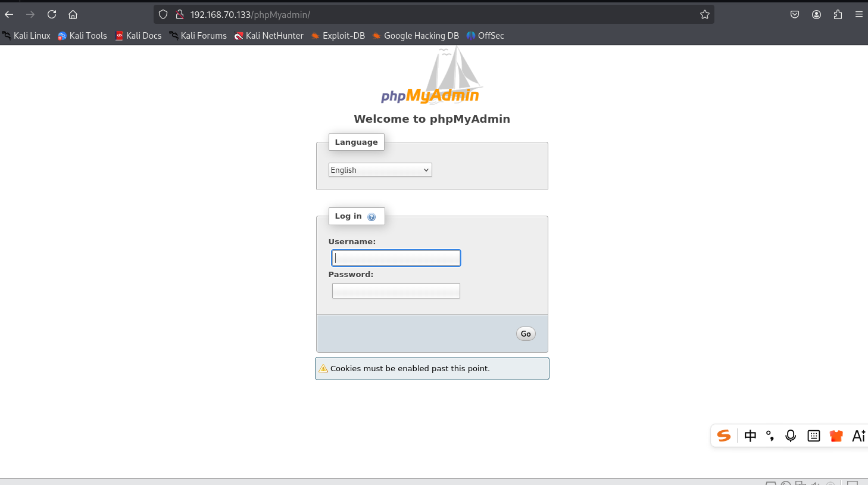The image size is (868, 485).
Task: Toggle Chinese input mode (中) icon
Action: (750, 436)
